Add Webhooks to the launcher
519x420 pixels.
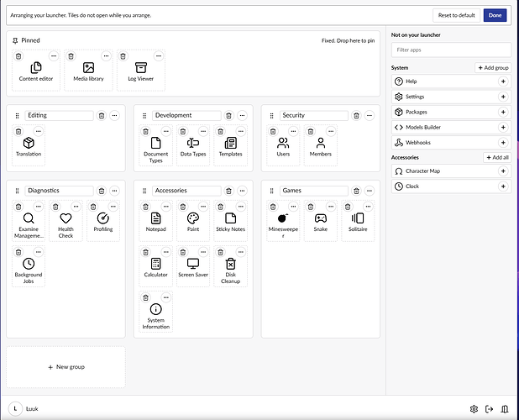coord(503,143)
